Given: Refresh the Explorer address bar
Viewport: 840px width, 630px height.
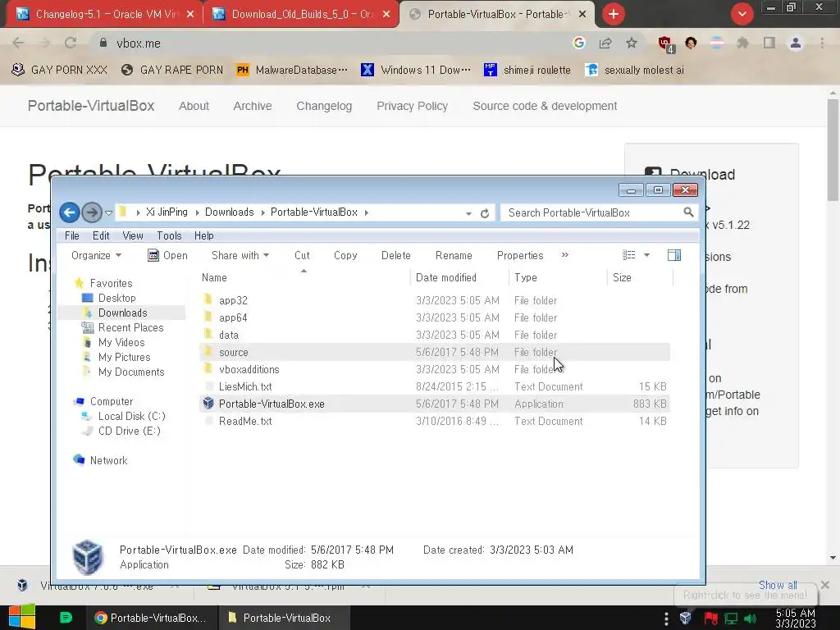Looking at the screenshot, I should [x=485, y=213].
